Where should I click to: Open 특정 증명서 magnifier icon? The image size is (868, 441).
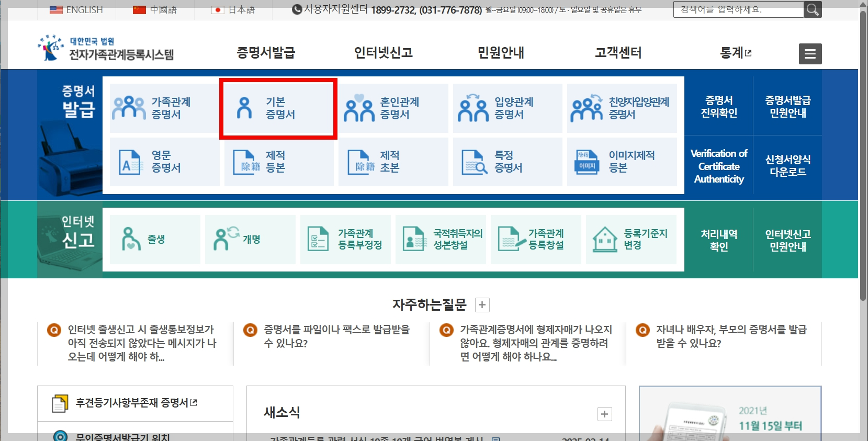point(475,162)
